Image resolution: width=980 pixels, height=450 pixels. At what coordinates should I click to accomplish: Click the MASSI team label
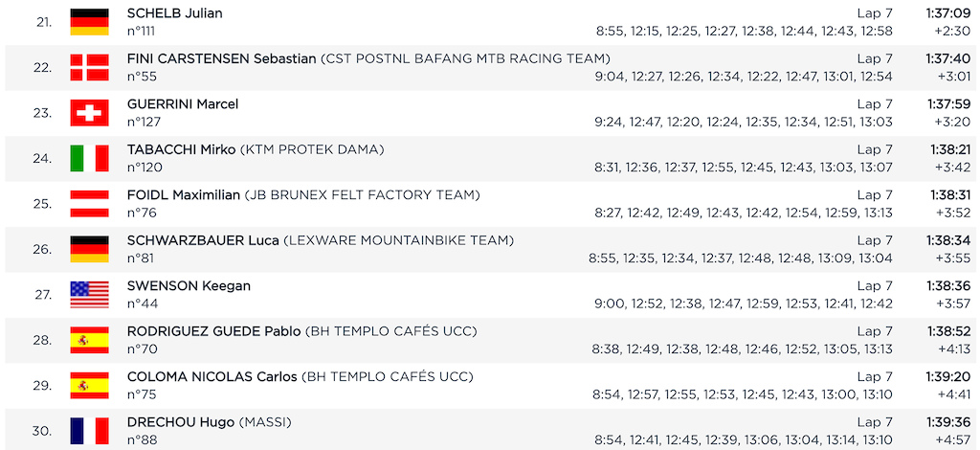(264, 422)
